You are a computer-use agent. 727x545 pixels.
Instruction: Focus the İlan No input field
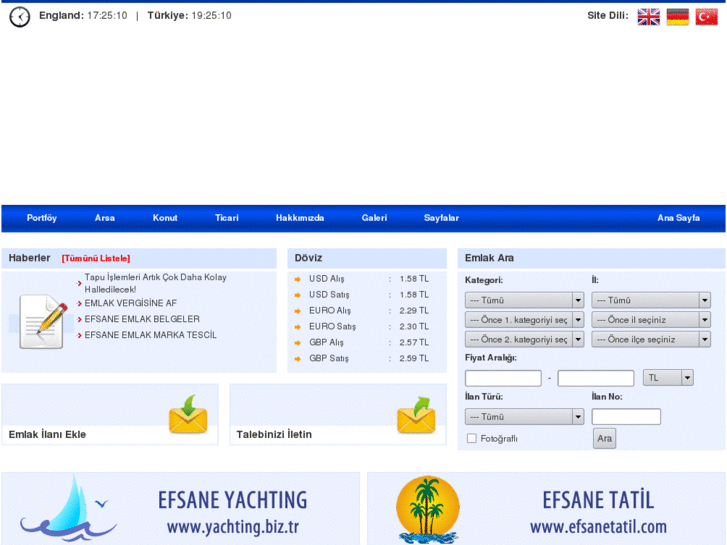[x=626, y=417]
